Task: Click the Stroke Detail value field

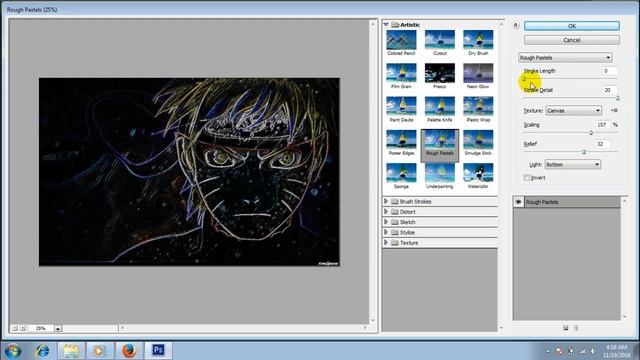Action: tap(610, 90)
